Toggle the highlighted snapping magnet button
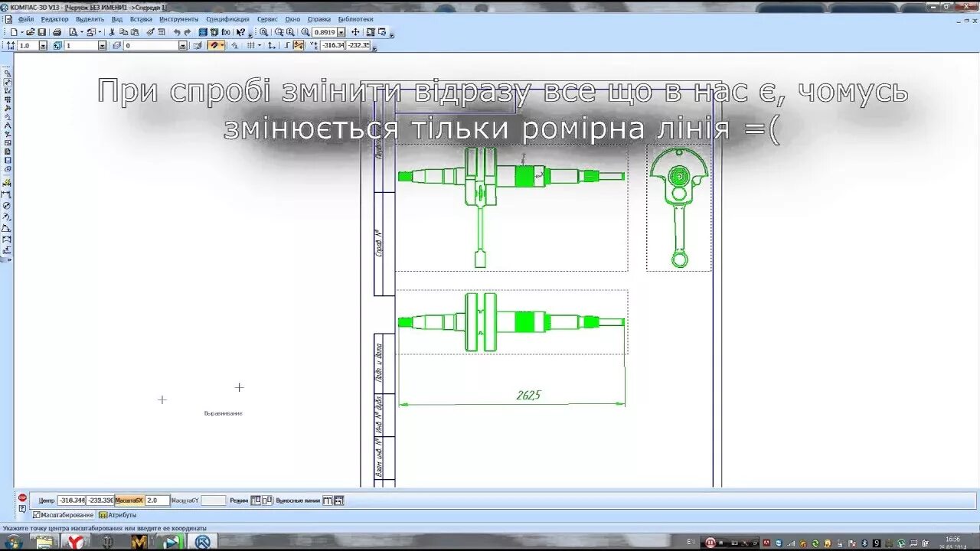Viewport: 980px width, 551px height. click(214, 45)
